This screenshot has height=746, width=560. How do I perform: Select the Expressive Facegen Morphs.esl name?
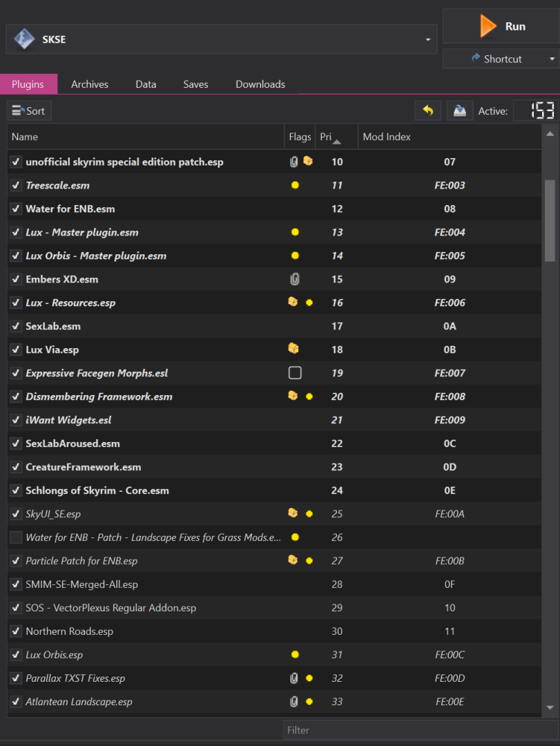click(x=97, y=373)
